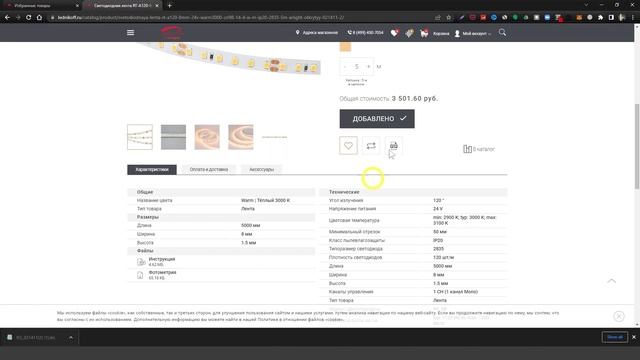Open favorites heart icon in header

pyautogui.click(x=394, y=33)
